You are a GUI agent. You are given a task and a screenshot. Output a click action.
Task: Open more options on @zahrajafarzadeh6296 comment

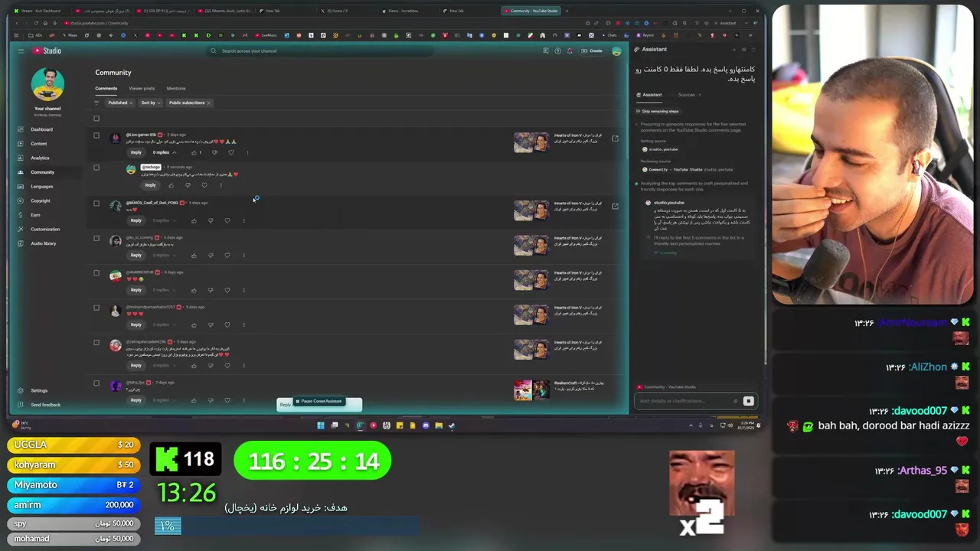coord(244,365)
